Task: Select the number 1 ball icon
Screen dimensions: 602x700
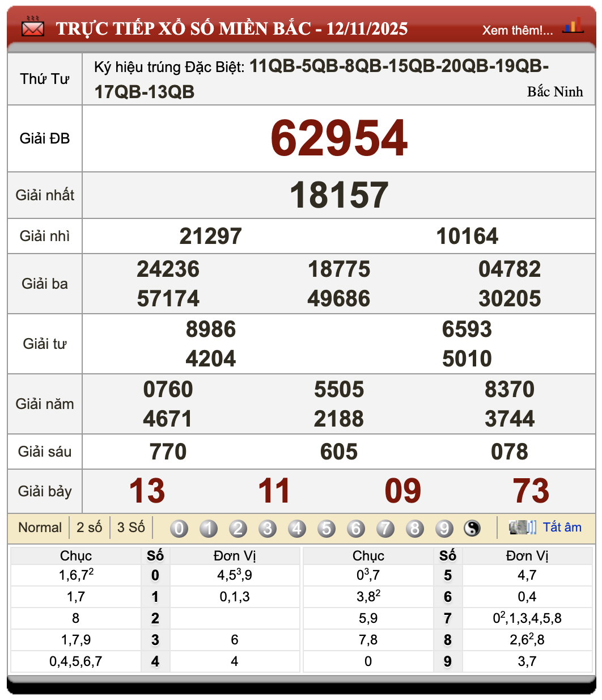Action: [x=208, y=528]
